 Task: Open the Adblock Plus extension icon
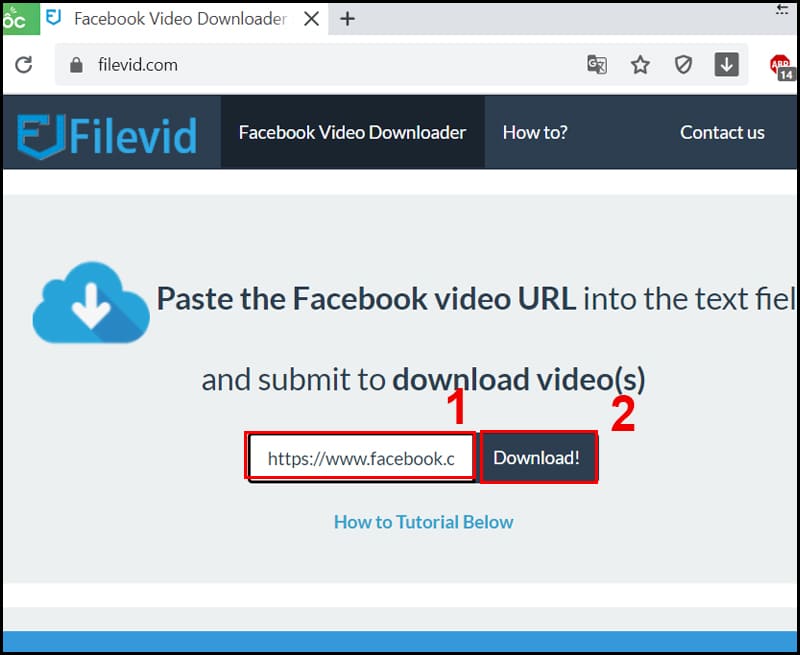pyautogui.click(x=781, y=67)
